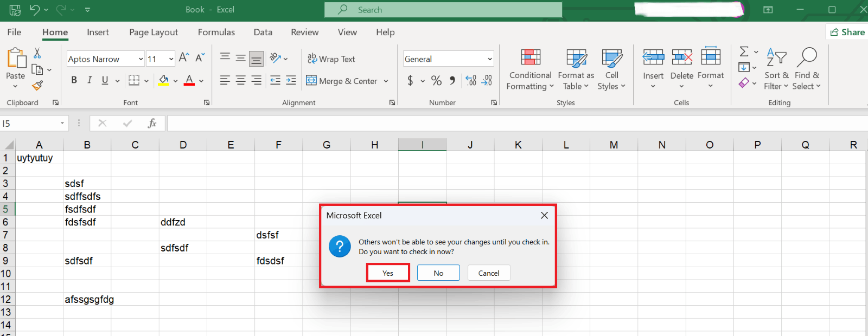Open borders dropdown arrow
The image size is (868, 336).
pyautogui.click(x=146, y=81)
